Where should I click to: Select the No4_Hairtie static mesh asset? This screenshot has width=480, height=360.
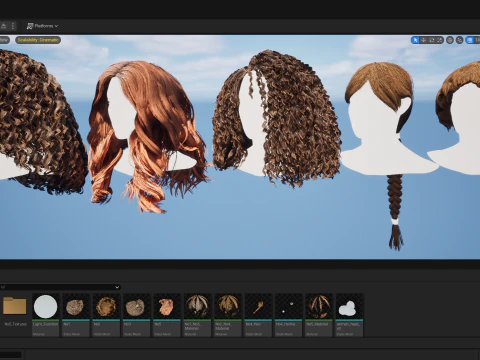(x=288, y=315)
